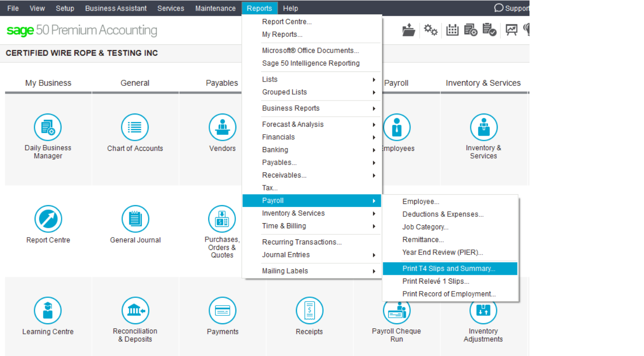Choose Microsoft Office Documents... entry
The image size is (644, 356).
pos(312,51)
